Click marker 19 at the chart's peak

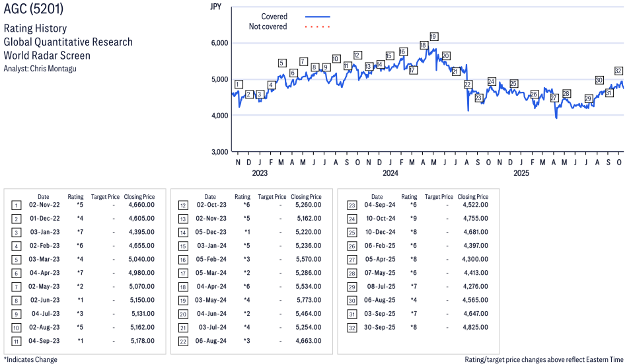pyautogui.click(x=433, y=36)
